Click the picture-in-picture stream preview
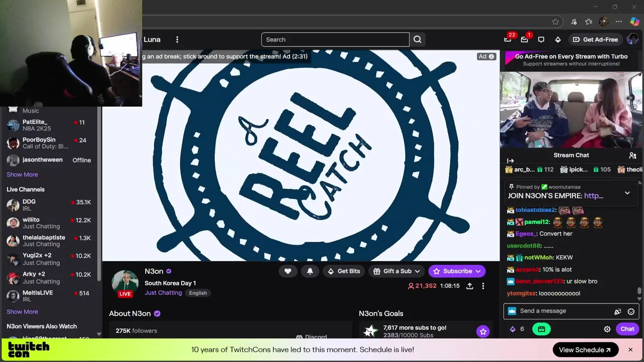This screenshot has height=362, width=644. [571, 110]
